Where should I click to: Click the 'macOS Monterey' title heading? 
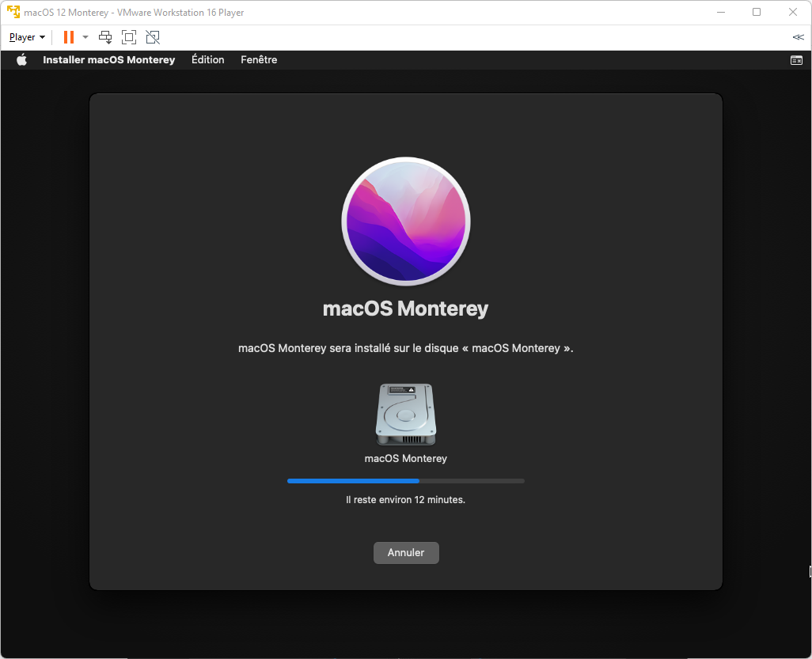pos(405,309)
